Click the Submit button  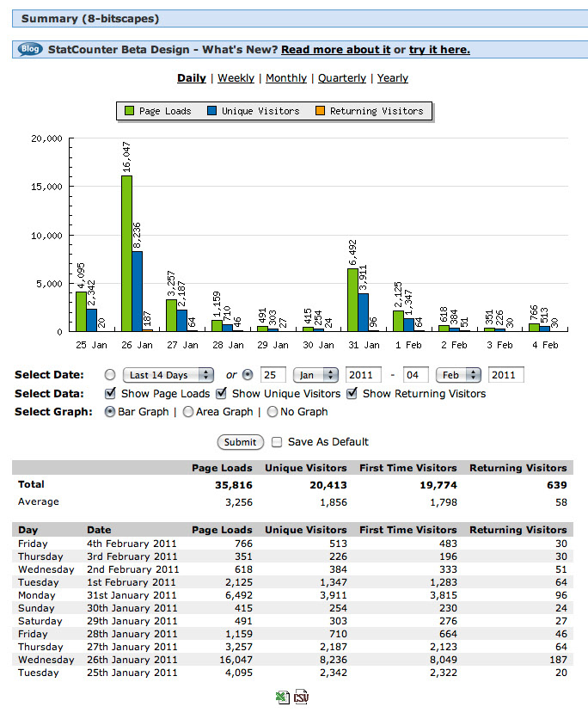point(241,442)
